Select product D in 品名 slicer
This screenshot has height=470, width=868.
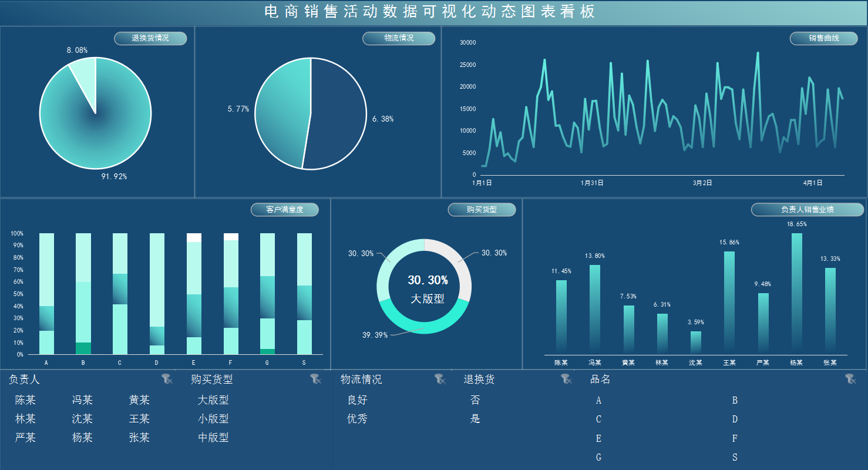click(x=735, y=419)
